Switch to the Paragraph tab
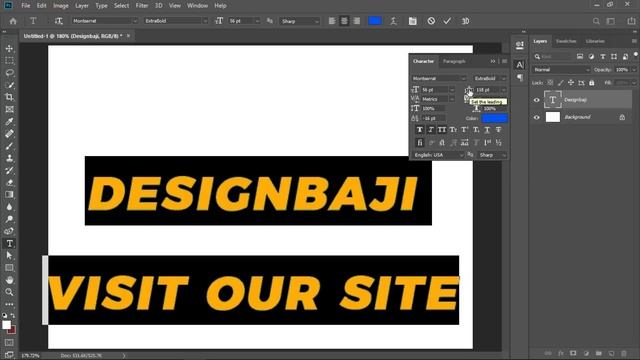This screenshot has width=640, height=360. (454, 61)
